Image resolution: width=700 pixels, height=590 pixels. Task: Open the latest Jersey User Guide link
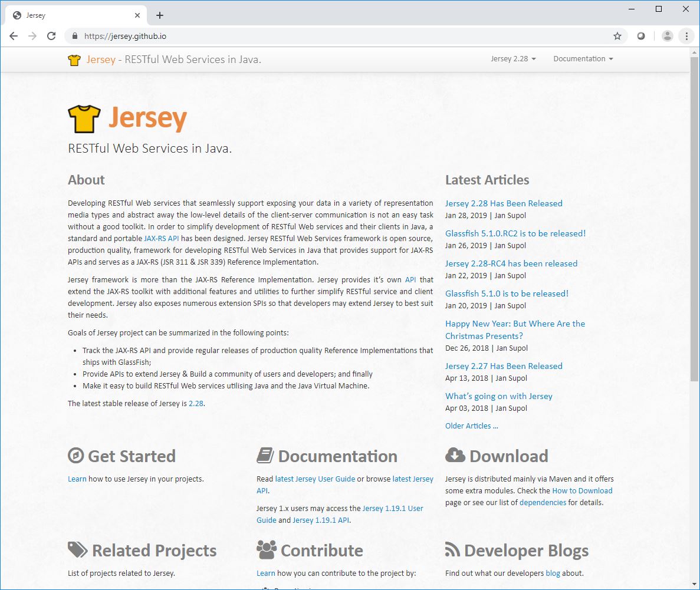(315, 479)
